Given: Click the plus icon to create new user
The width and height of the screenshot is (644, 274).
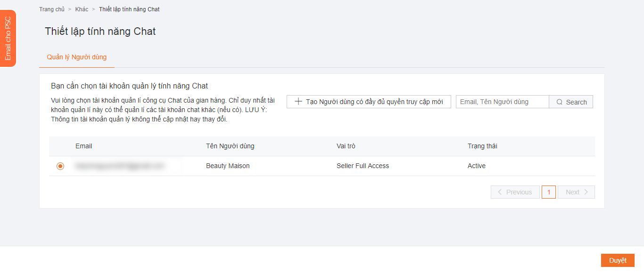Looking at the screenshot, I should click(x=298, y=102).
